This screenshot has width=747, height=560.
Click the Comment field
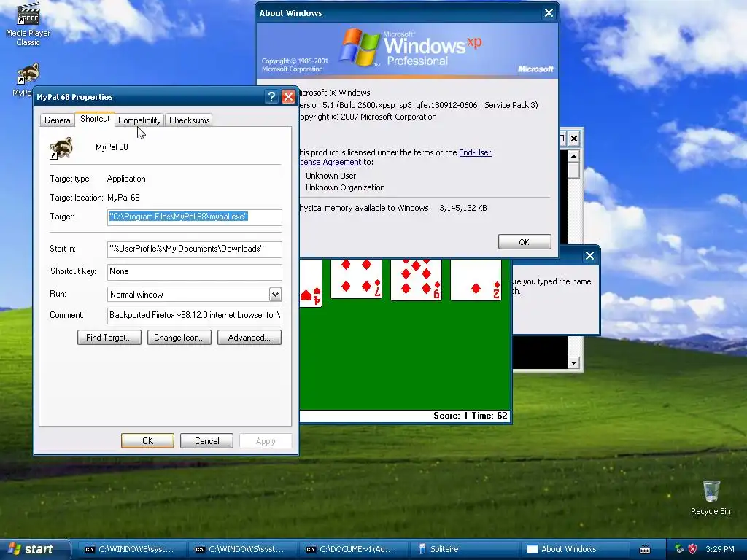[x=194, y=315]
